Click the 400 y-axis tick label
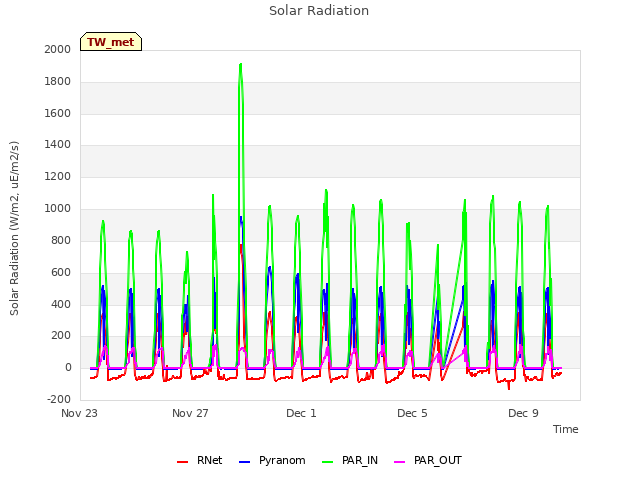 (61, 304)
